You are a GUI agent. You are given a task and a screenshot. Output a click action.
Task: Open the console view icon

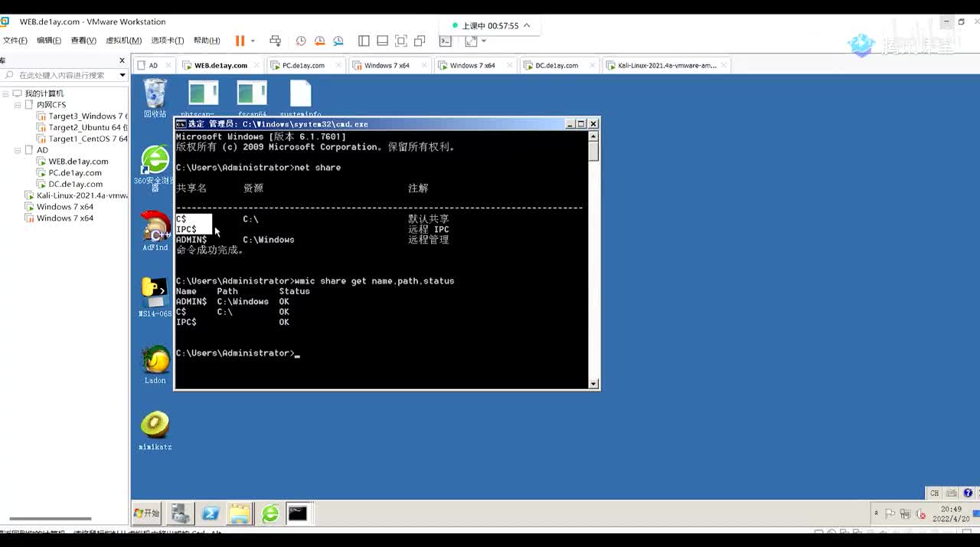pyautogui.click(x=445, y=41)
